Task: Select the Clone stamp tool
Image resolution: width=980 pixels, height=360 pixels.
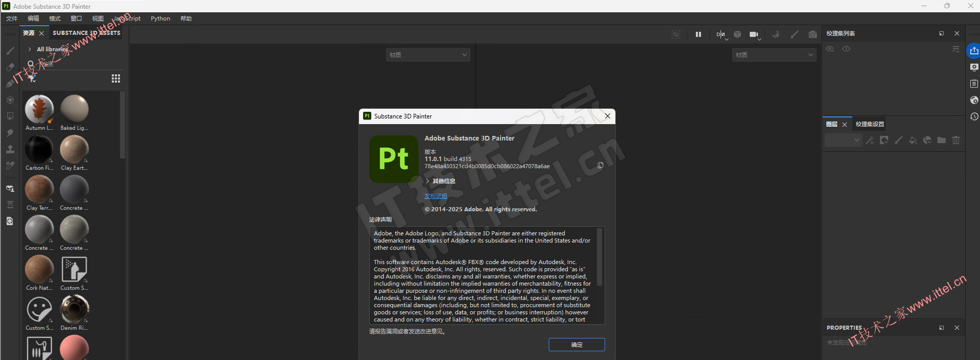Action: (x=10, y=149)
